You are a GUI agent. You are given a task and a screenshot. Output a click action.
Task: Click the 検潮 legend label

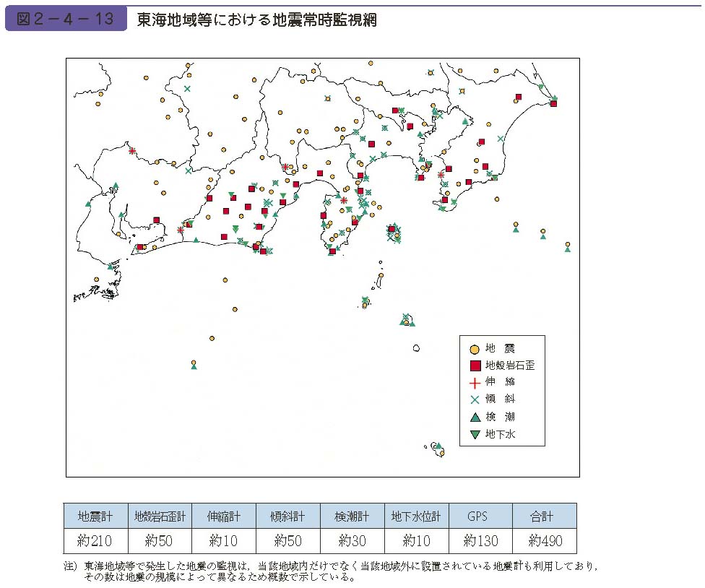[500, 417]
